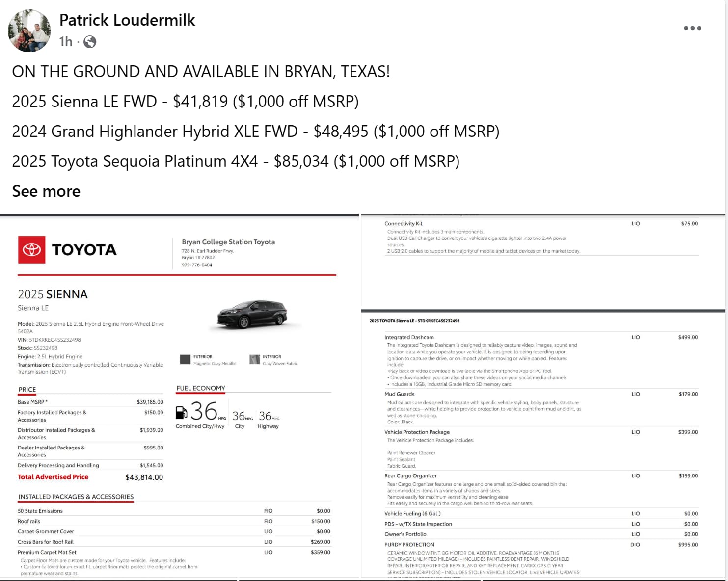Screen dimensions: 728x581
Task: Click the total $43,814.00
Action: 144,477
